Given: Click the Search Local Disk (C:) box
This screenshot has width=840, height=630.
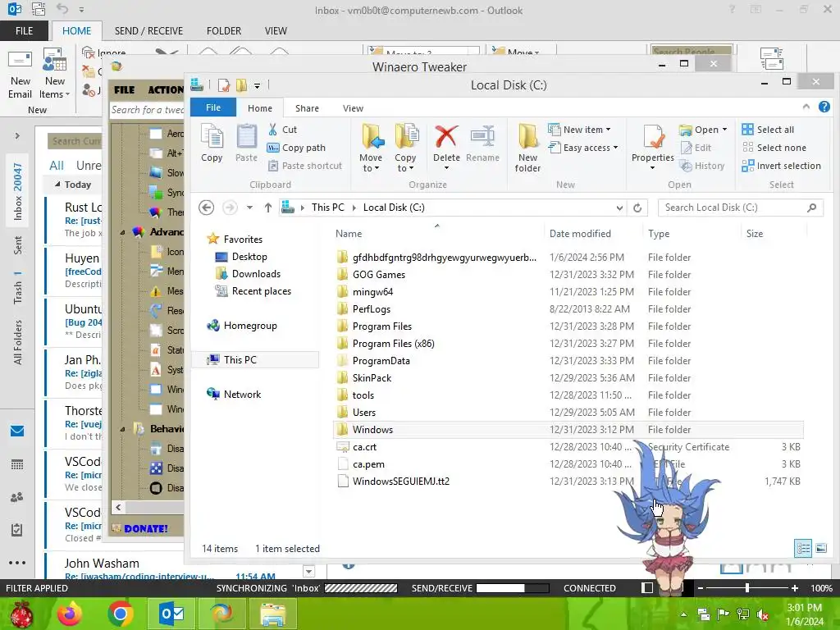Looking at the screenshot, I should coord(741,208).
